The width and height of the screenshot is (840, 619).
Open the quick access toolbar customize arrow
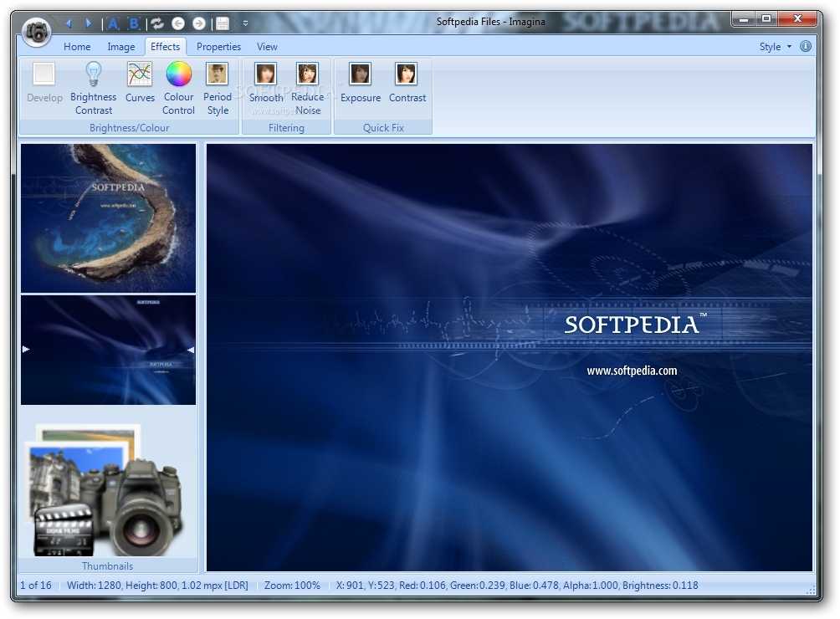245,23
